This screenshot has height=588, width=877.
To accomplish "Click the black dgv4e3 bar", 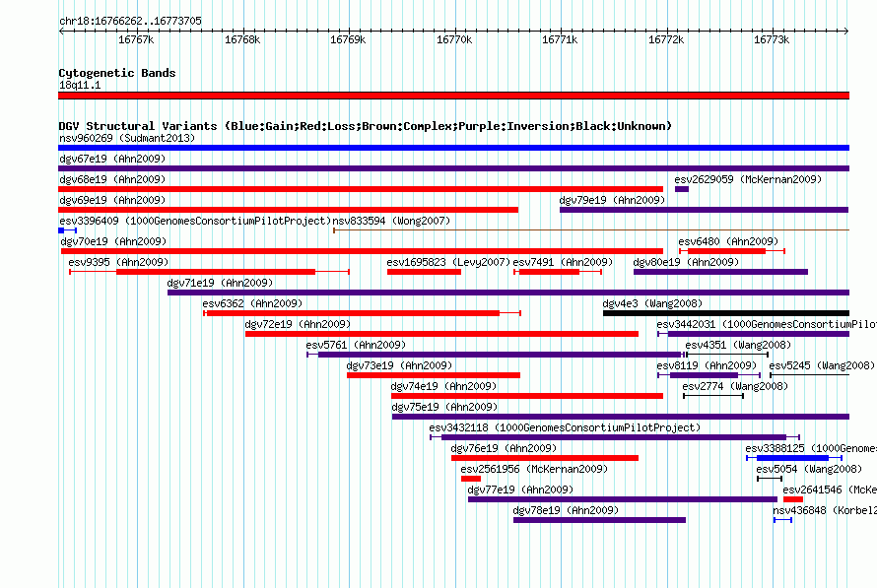I will tap(726, 313).
